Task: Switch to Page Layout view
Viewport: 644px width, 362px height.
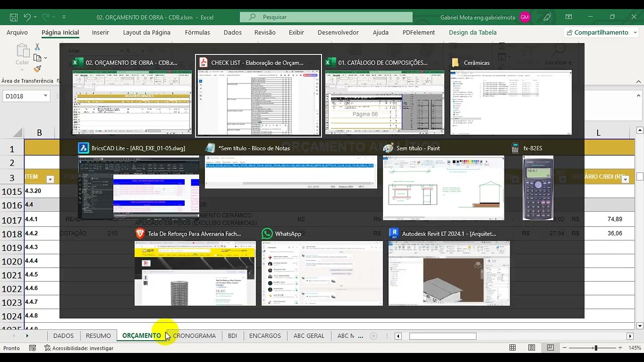Action: click(x=532, y=348)
